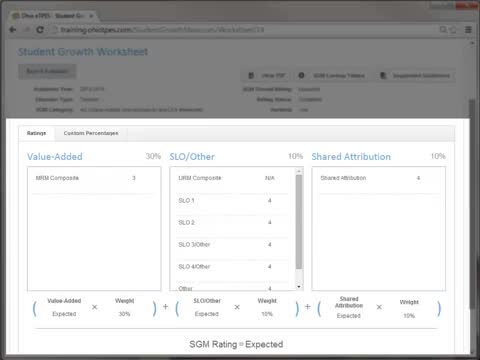The width and height of the screenshot is (480, 360).
Task: Click the SLO/Other list scrollbar thumb
Action: (299, 222)
